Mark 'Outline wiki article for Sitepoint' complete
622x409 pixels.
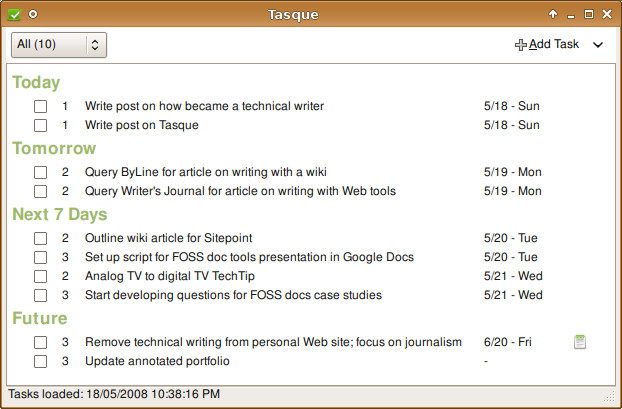40,238
